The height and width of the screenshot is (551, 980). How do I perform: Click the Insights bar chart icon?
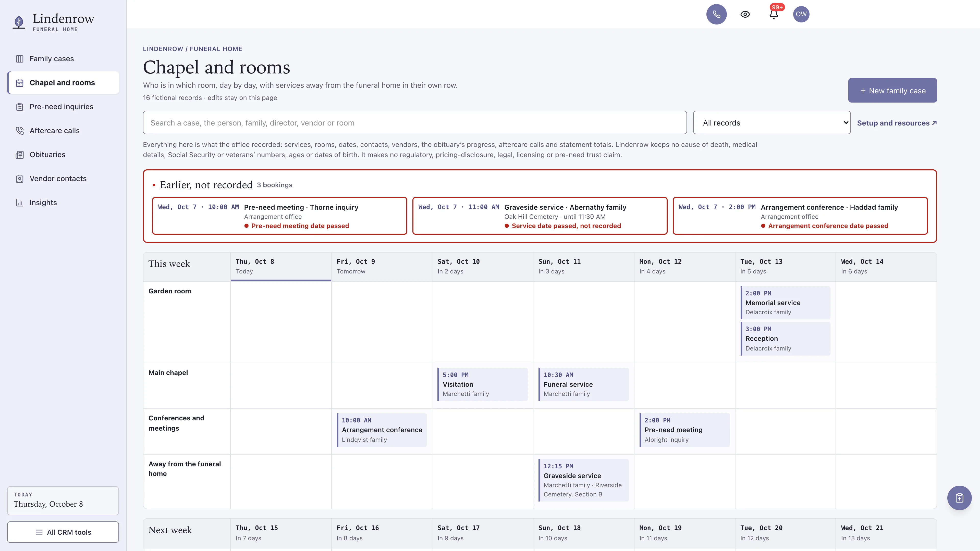coord(20,203)
